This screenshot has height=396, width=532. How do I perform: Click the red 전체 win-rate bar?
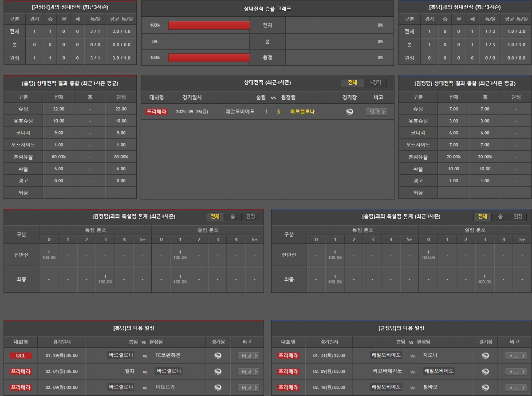[x=209, y=25]
